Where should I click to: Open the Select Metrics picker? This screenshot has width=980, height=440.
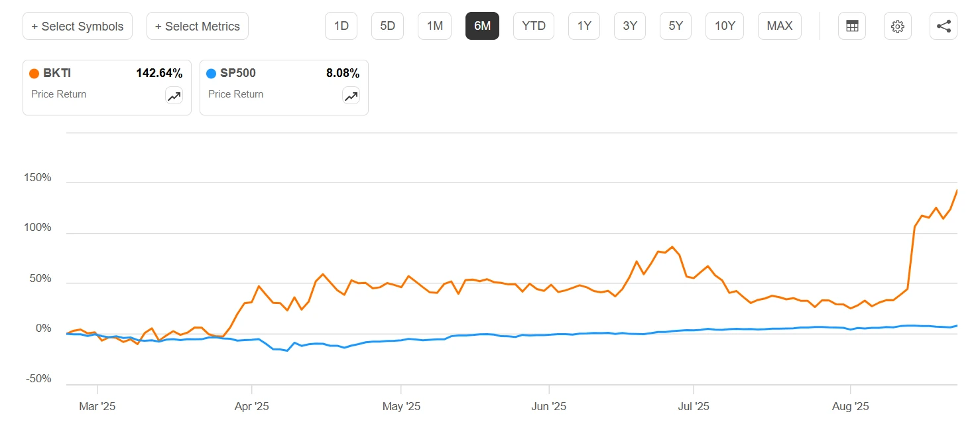click(198, 27)
